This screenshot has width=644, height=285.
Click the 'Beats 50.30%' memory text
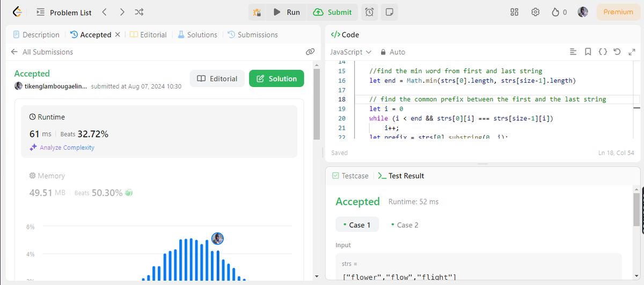(x=99, y=193)
